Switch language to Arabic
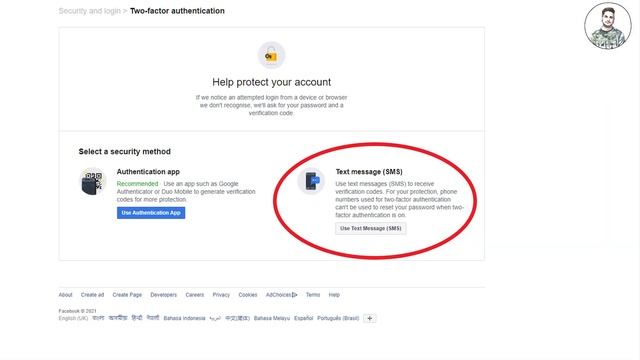This screenshot has height=360, width=640. [215, 318]
